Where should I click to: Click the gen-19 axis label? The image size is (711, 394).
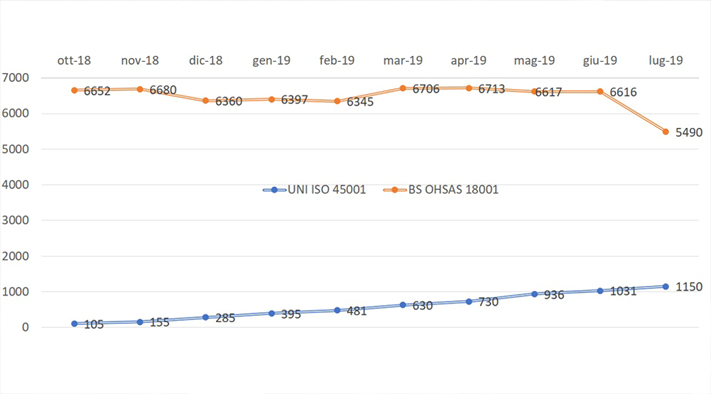(x=271, y=61)
